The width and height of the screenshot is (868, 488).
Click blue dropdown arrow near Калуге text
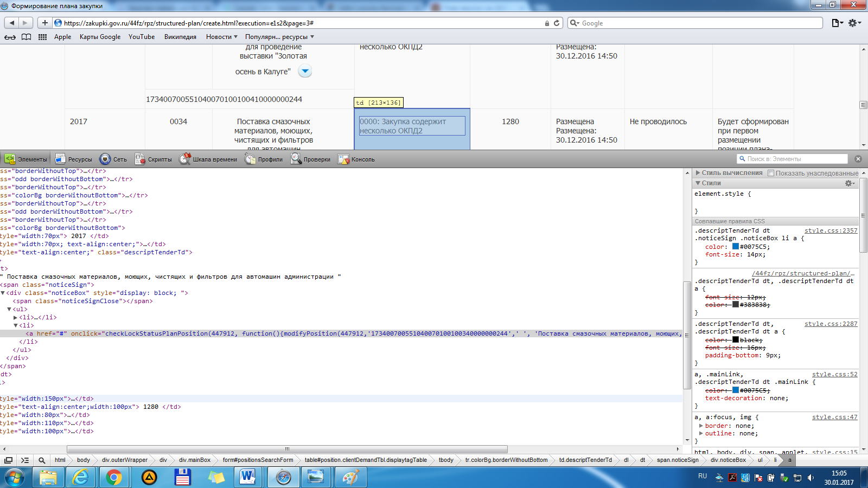[305, 71]
